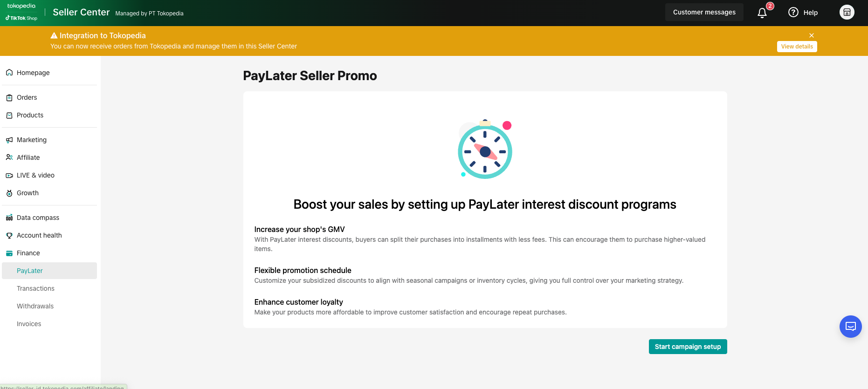The image size is (868, 389).
Task: Click the Marketing megaphone icon
Action: click(9, 140)
